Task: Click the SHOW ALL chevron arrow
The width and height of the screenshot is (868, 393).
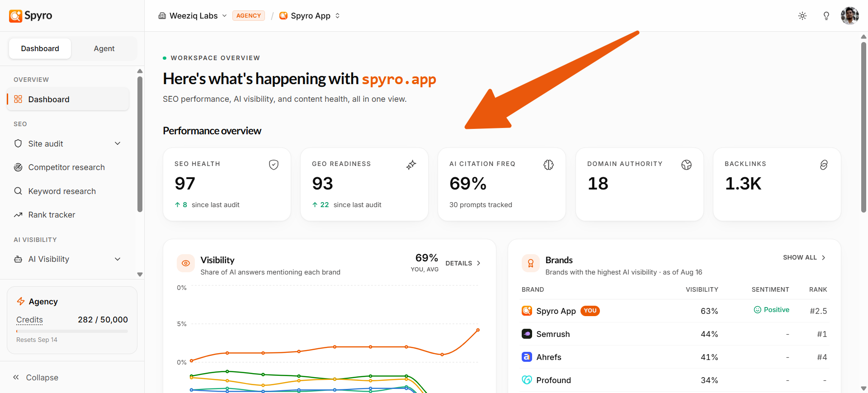Action: [824, 257]
